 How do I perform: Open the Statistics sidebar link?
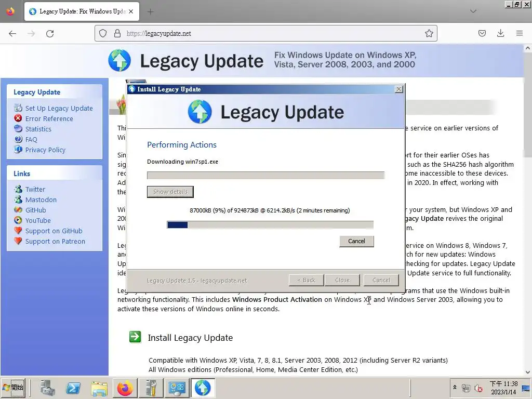click(x=38, y=129)
